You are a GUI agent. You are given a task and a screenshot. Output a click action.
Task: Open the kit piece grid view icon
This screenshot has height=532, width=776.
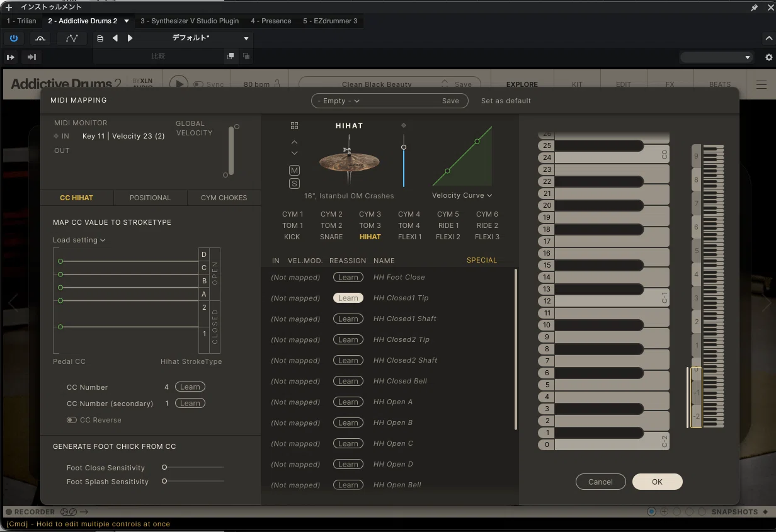click(294, 126)
